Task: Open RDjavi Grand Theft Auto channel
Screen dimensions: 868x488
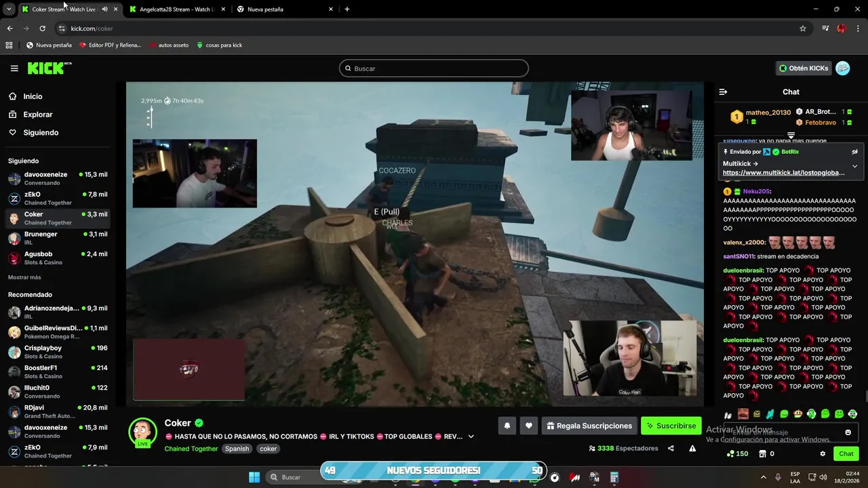Action: point(58,412)
